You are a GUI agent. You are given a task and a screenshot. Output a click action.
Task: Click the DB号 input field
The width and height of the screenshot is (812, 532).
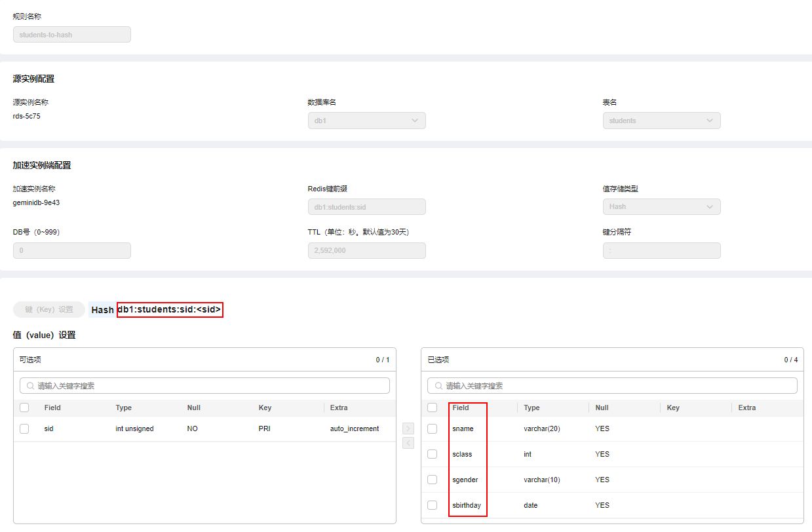pos(71,250)
